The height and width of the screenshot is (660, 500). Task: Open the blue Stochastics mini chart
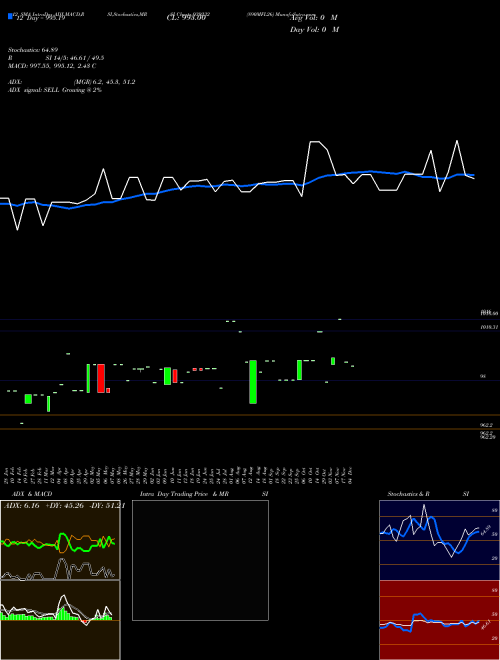439,540
